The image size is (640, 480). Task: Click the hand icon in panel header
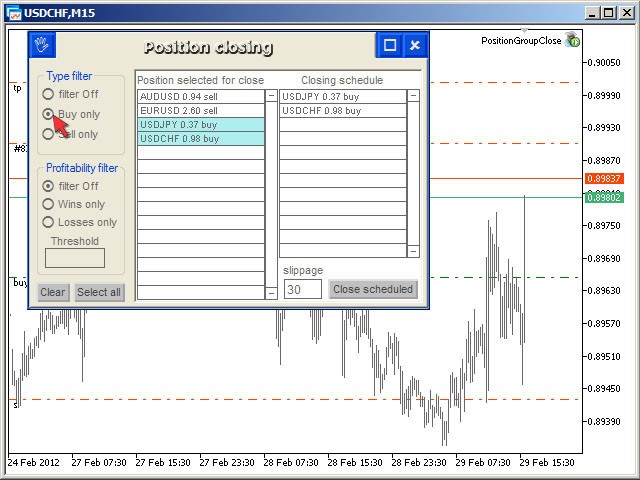coord(41,45)
